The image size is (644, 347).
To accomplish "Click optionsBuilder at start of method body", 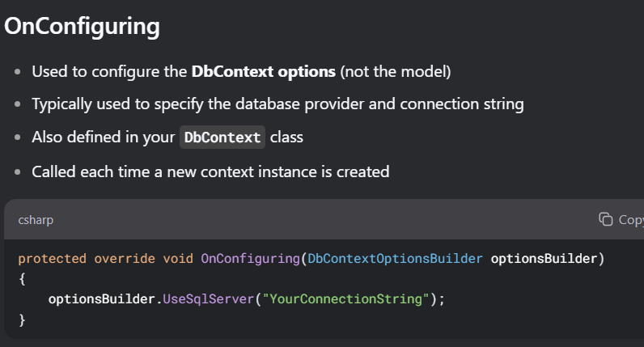I will pos(101,299).
